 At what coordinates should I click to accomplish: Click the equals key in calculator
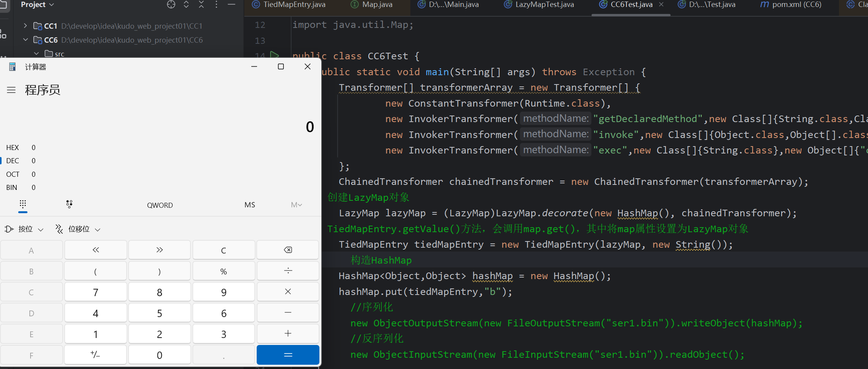288,355
